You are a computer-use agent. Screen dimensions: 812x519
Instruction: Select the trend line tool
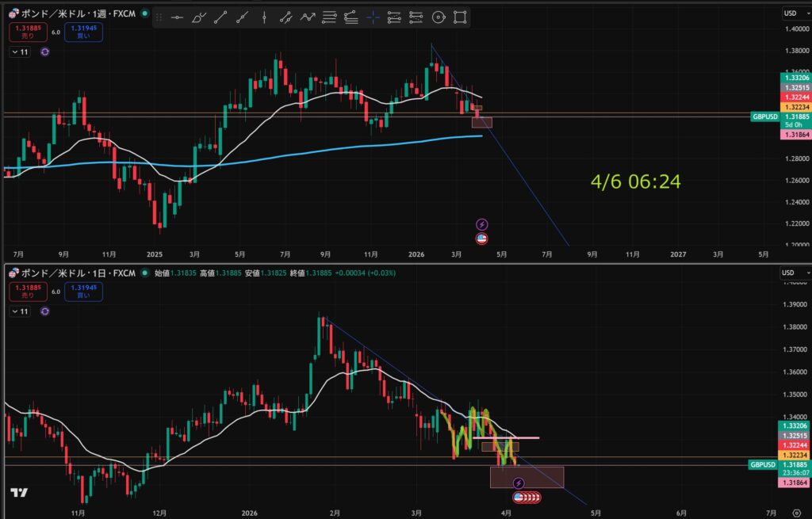coord(220,17)
